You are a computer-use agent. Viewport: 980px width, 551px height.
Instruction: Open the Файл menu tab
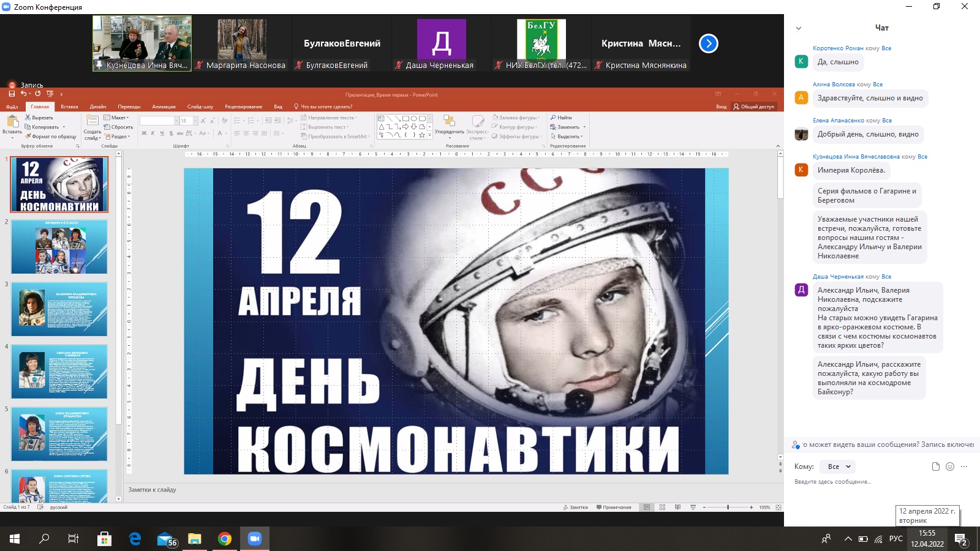(12, 107)
